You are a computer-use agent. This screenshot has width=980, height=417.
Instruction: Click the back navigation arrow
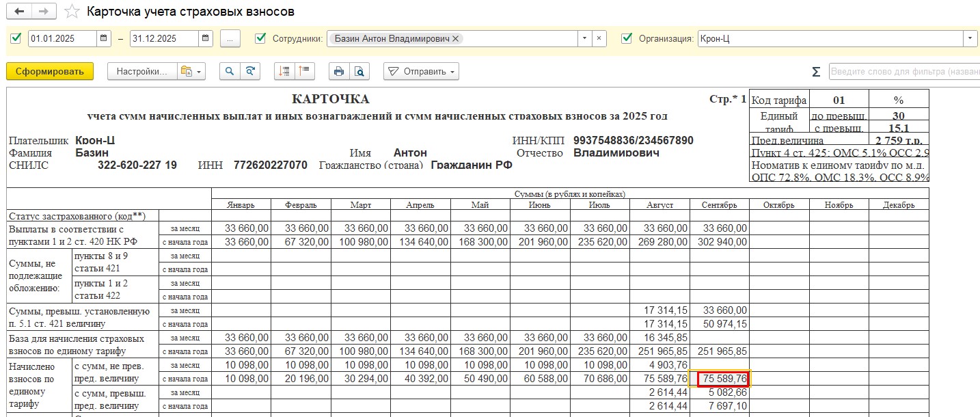18,12
